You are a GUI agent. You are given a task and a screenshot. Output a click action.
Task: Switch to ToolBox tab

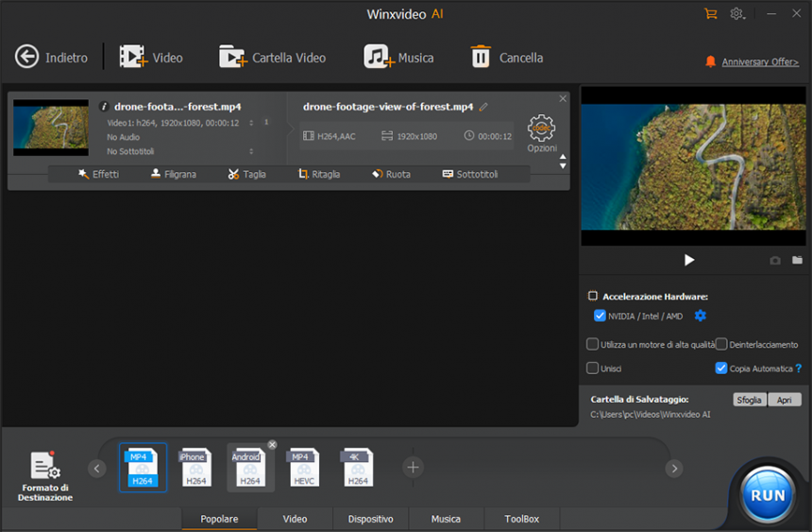pos(521,519)
